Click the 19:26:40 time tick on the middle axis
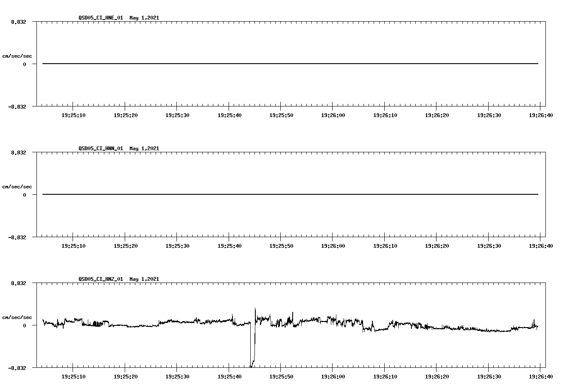This screenshot has height=392, width=576. (541, 245)
